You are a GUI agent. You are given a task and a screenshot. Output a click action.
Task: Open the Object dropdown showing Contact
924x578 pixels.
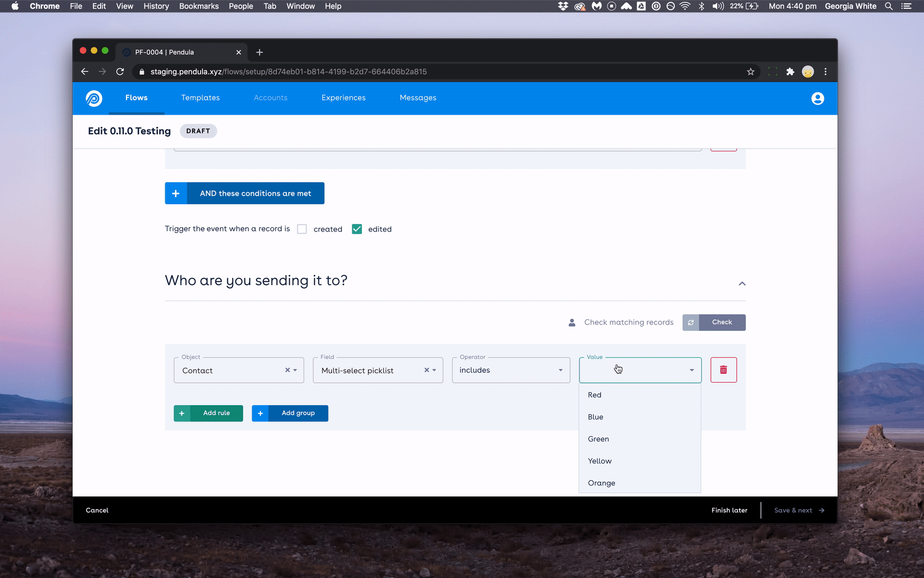(239, 370)
